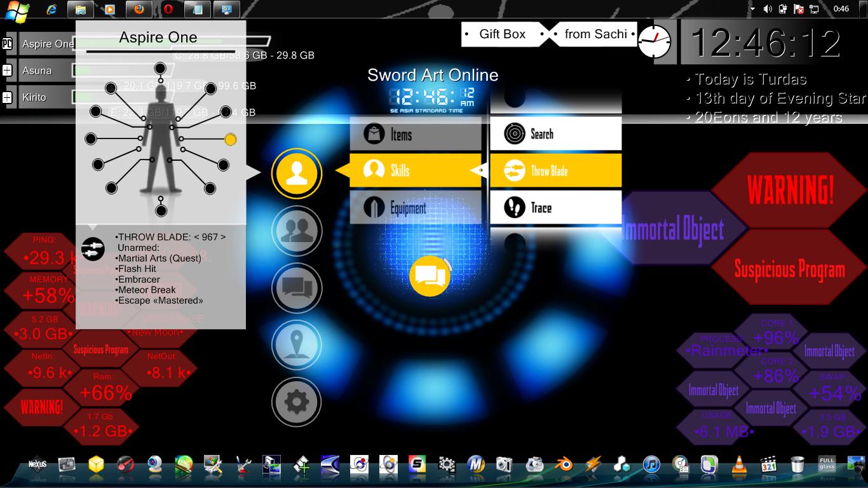This screenshot has height=488, width=868.
Task: Click the red Suspicious Program hexagon on the right
Action: click(x=790, y=268)
